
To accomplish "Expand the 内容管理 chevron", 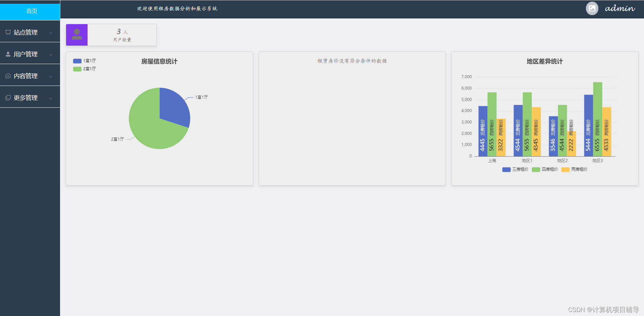I will point(51,76).
